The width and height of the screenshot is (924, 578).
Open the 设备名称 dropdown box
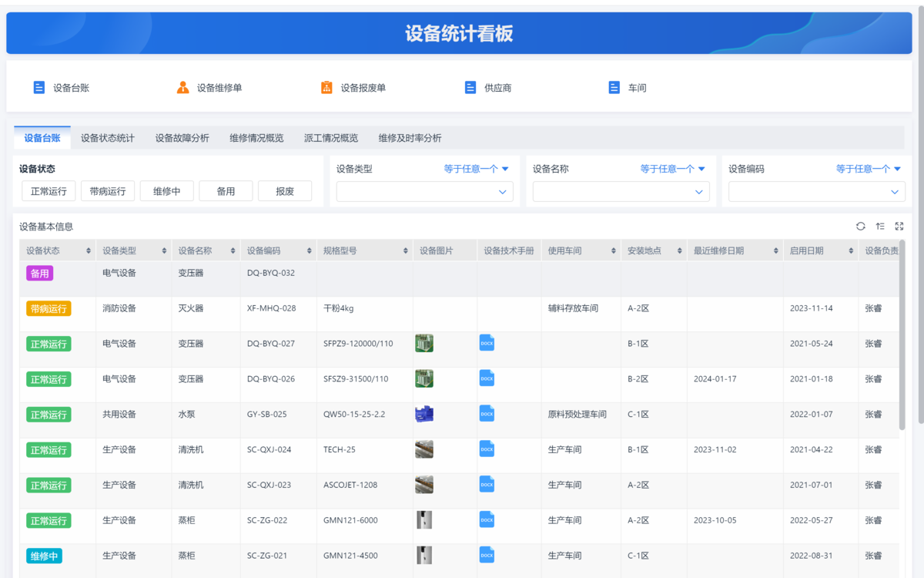[x=621, y=192]
